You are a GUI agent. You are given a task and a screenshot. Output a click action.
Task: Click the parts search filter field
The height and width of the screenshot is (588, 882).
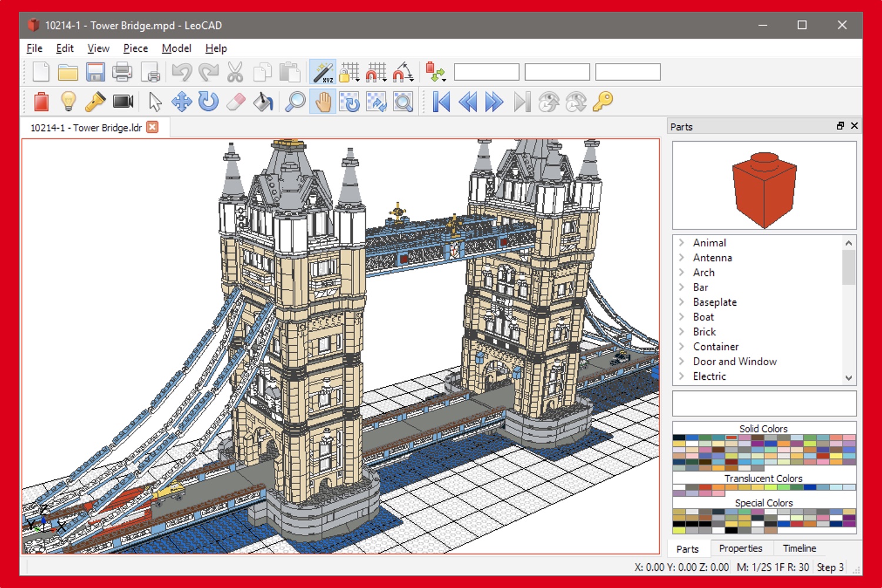(x=764, y=403)
